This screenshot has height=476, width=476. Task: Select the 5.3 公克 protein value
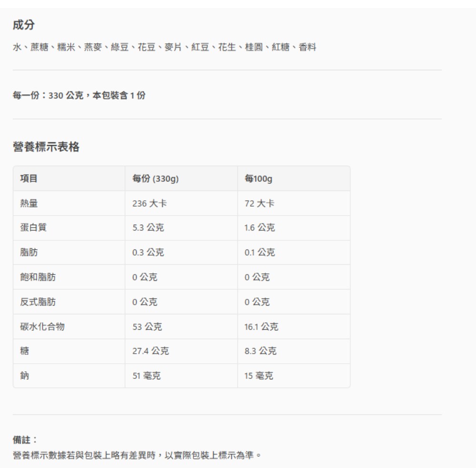tap(148, 228)
